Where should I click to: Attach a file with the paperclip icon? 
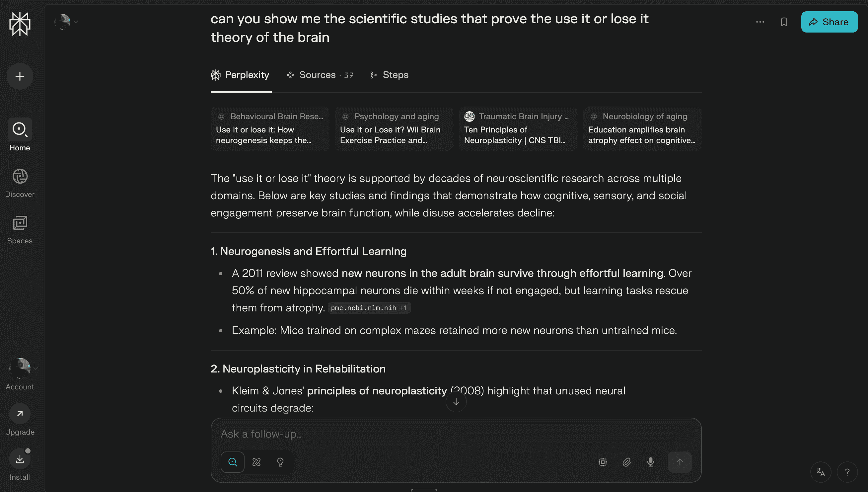tap(626, 462)
